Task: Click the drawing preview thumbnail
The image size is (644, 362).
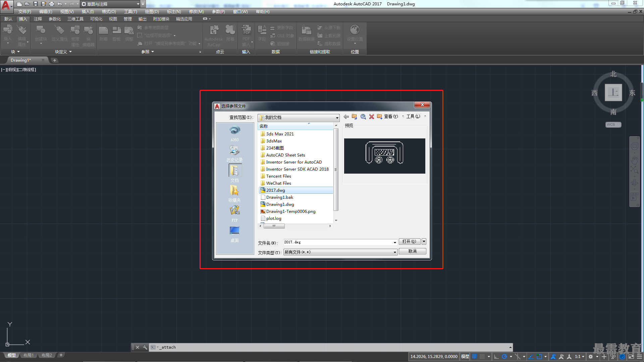Action: tap(384, 156)
